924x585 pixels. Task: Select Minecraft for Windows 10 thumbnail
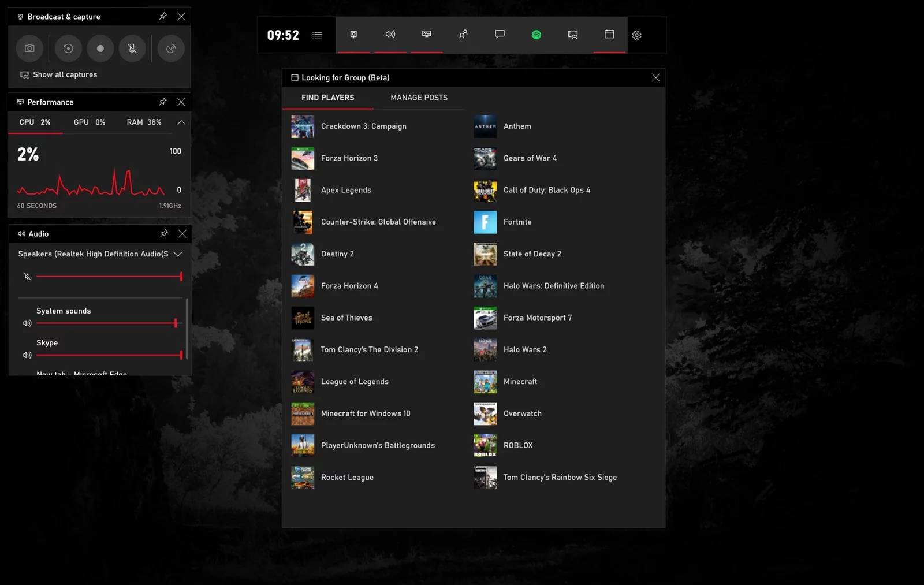(x=303, y=413)
